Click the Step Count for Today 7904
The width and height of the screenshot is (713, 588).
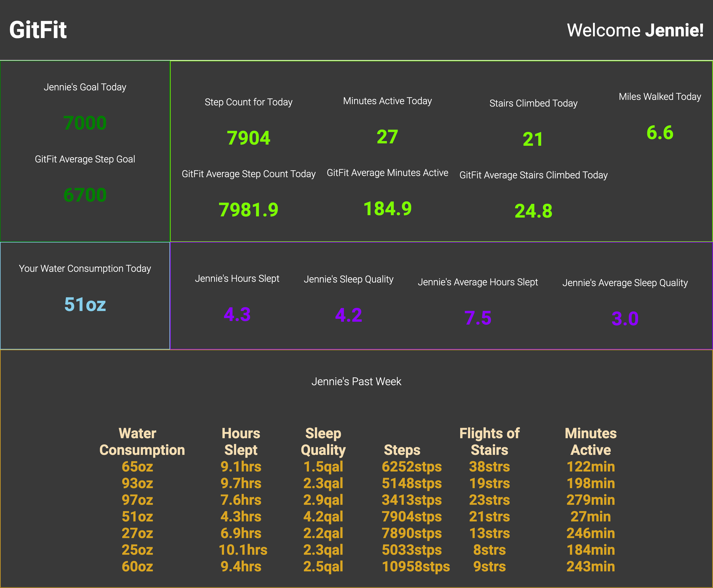coord(249,137)
